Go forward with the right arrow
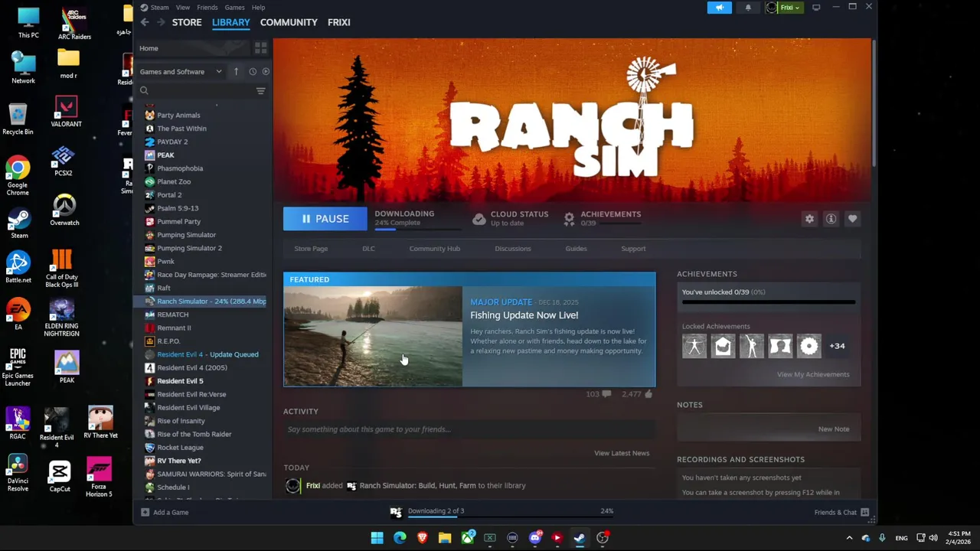This screenshot has height=551, width=980. [x=162, y=22]
